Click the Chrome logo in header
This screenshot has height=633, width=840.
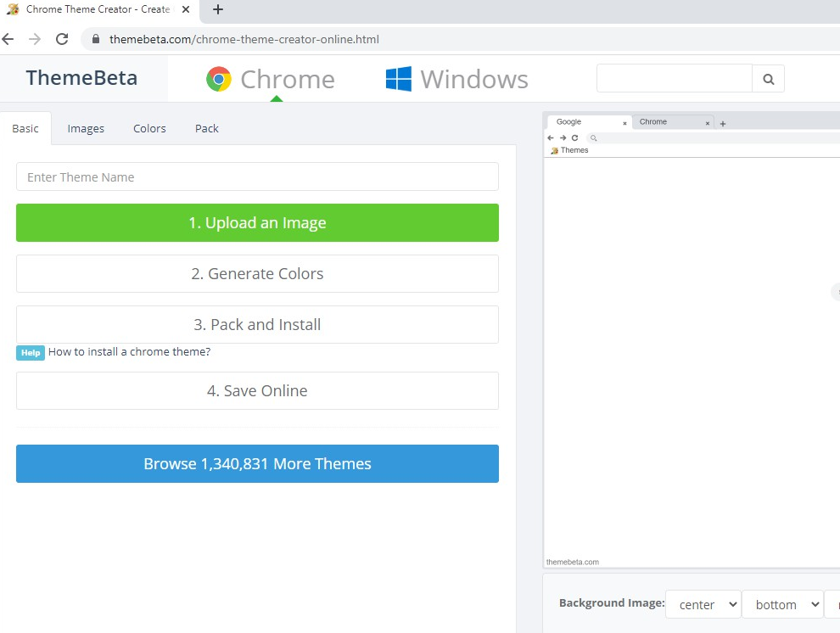[219, 79]
